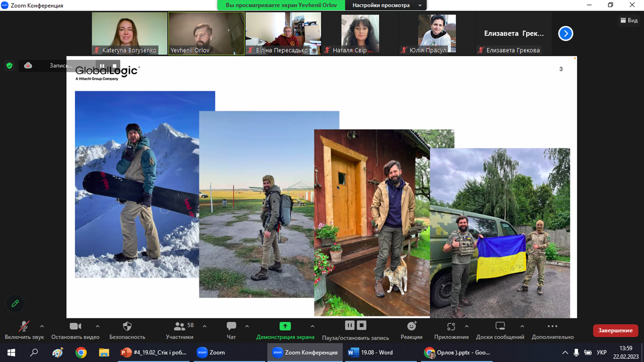Image resolution: width=644 pixels, height=362 pixels.
Task: Show next participants with blue arrow
Action: point(565,34)
